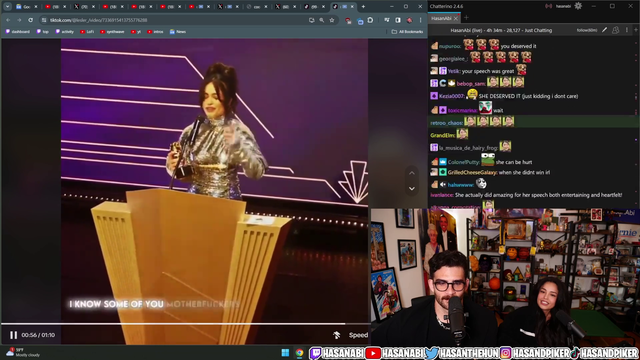
Task: Click username 'nupuroo' in chat
Action: (450, 46)
